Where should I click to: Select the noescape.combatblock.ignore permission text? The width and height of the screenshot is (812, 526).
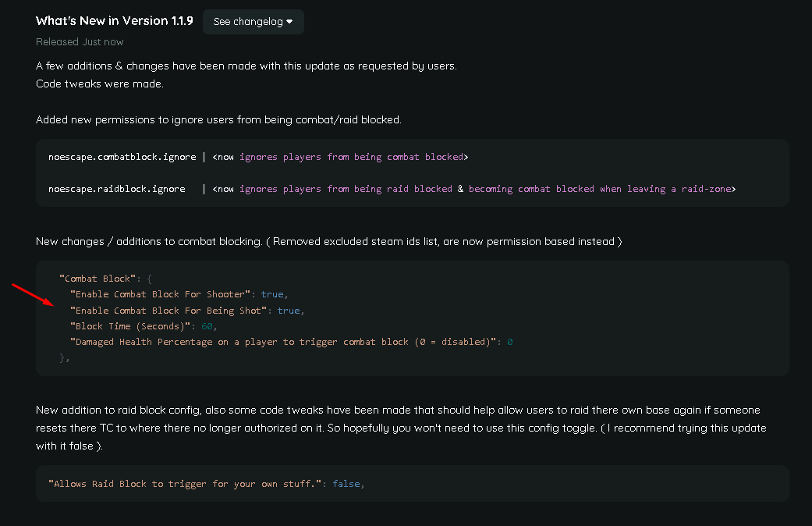(x=122, y=157)
